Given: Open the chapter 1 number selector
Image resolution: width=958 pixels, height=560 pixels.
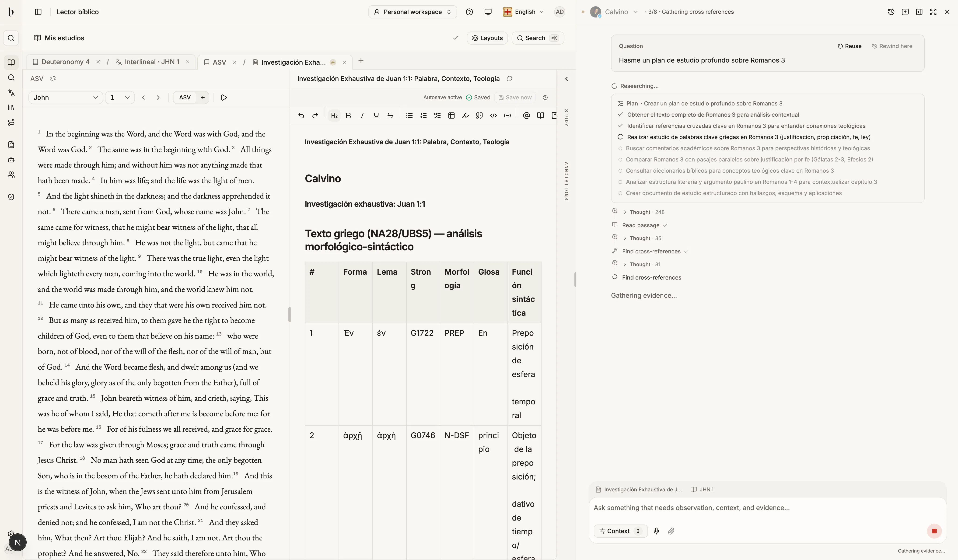Looking at the screenshot, I should point(120,97).
